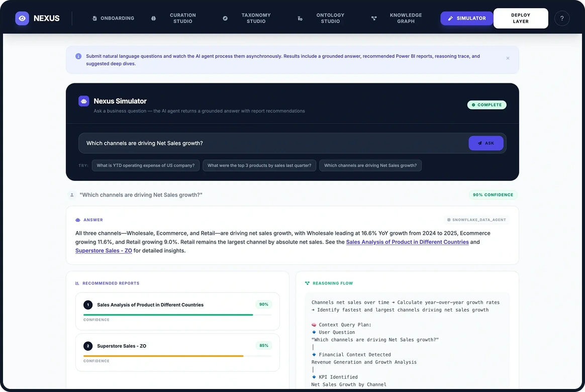585x392 pixels.
Task: Click the Ontology Studio icon
Action: [300, 18]
